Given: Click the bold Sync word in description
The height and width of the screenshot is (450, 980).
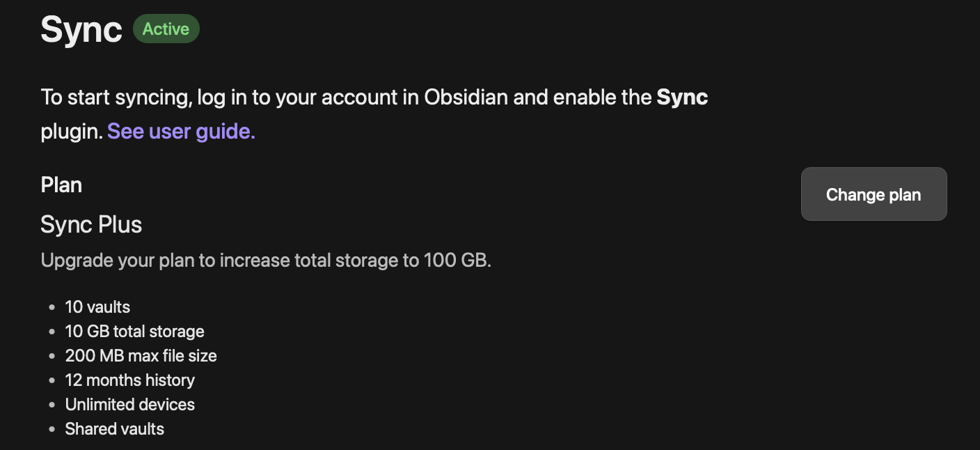Looking at the screenshot, I should 682,97.
